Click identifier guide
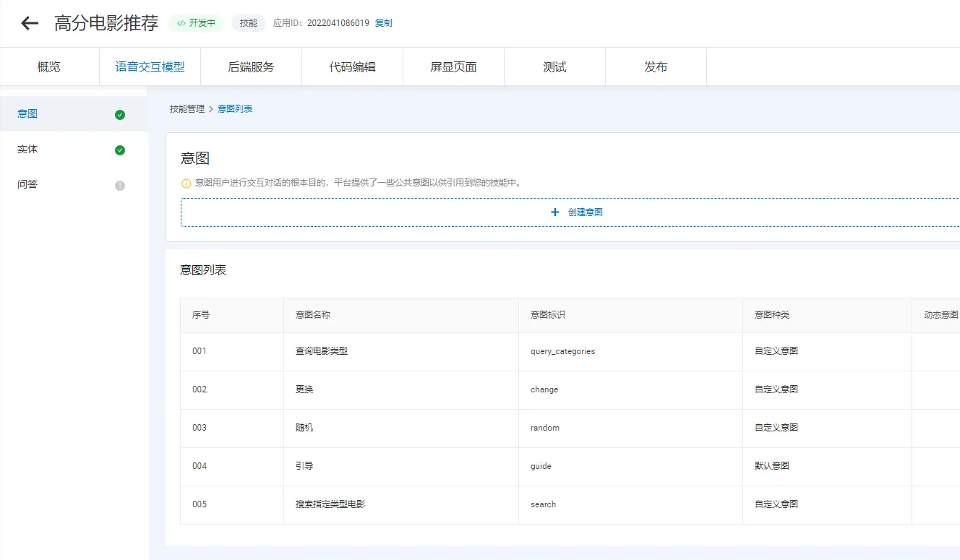 (x=541, y=466)
